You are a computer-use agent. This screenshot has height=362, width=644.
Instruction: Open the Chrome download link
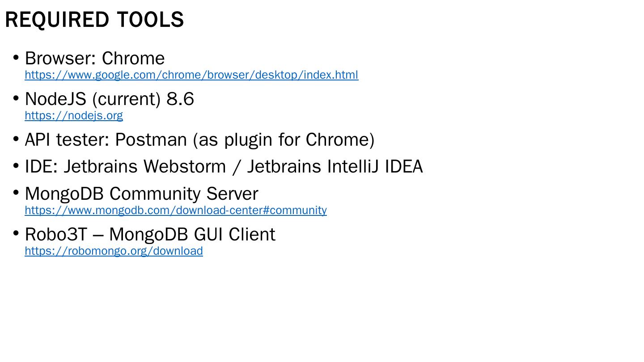191,75
